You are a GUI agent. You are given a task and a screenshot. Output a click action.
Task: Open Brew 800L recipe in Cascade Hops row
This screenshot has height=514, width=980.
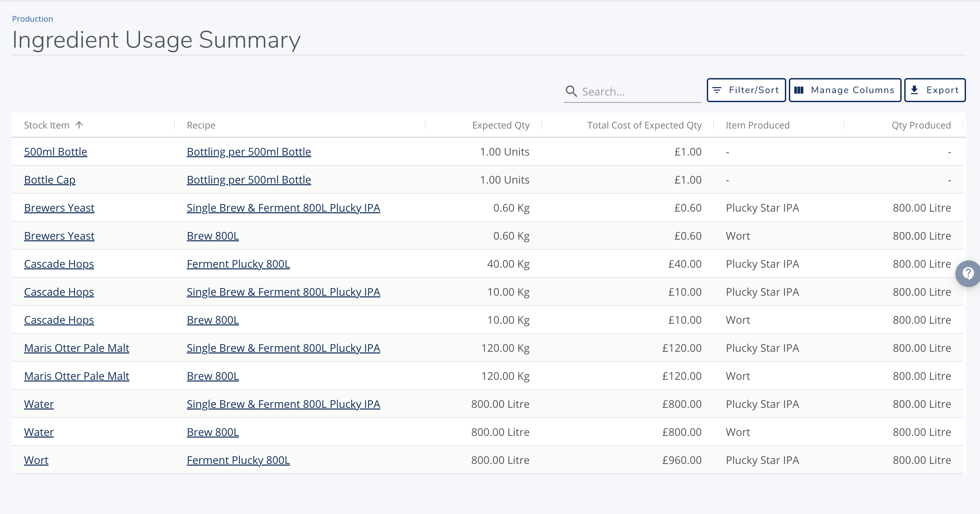click(x=213, y=320)
